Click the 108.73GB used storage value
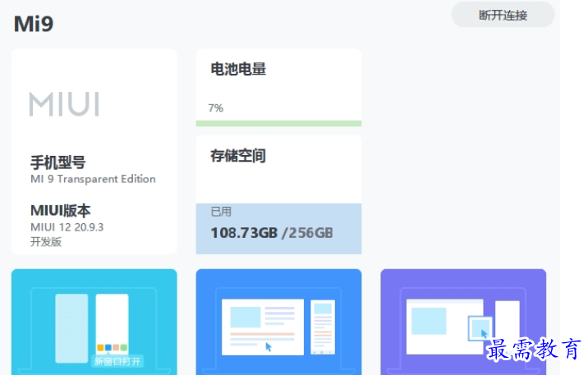This screenshot has height=375, width=588. [244, 233]
